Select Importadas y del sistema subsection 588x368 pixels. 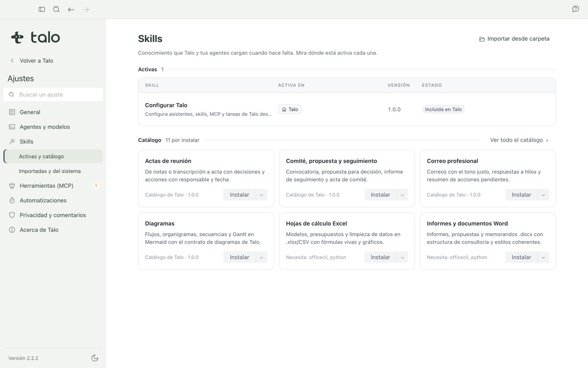(x=53, y=171)
